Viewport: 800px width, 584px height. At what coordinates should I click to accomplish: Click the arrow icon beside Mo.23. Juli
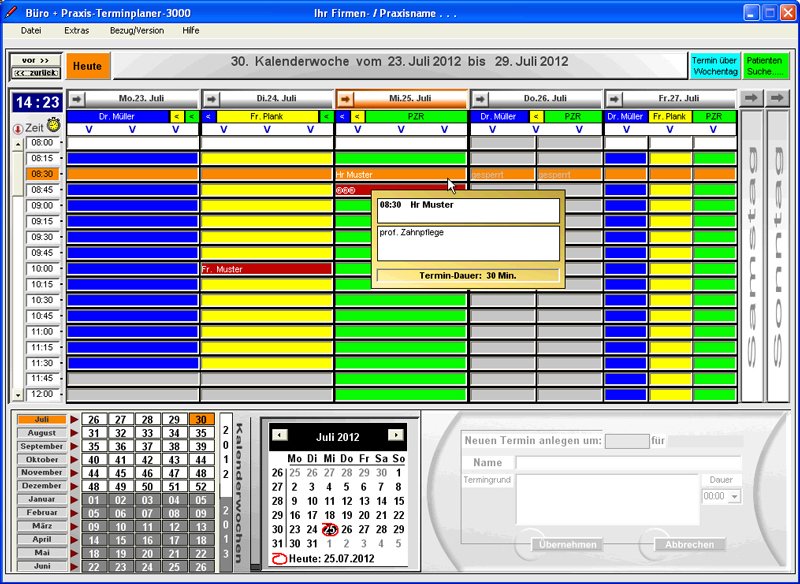tap(76, 98)
